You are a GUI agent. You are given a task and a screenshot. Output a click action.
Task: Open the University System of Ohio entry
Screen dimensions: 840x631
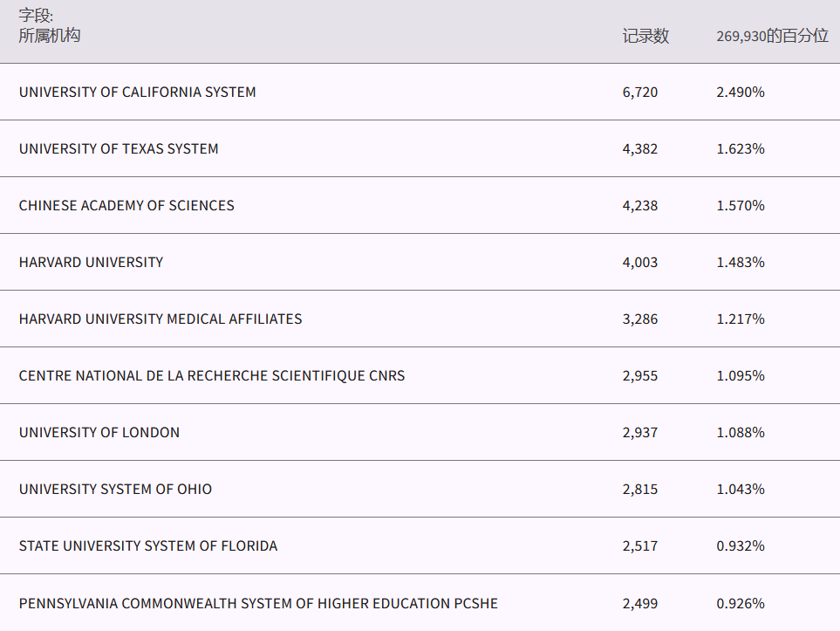tap(115, 489)
